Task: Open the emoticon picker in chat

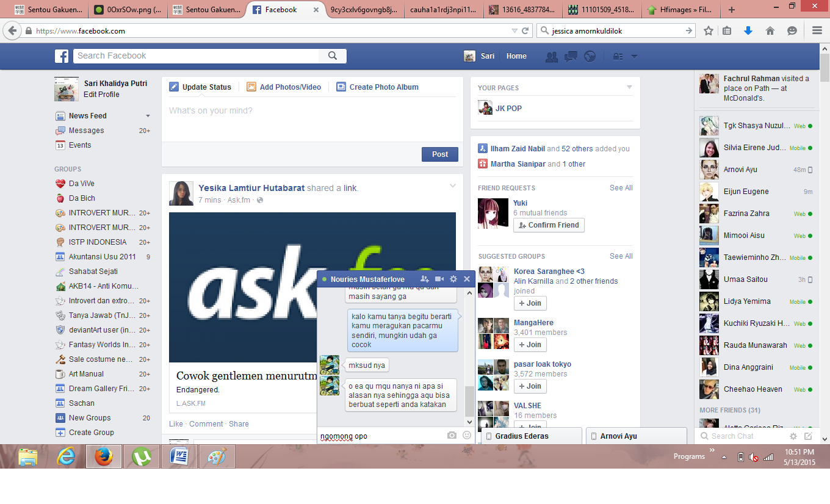Action: pyautogui.click(x=467, y=436)
